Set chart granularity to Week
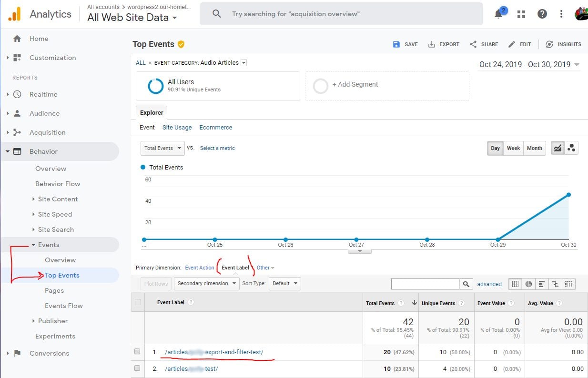 pos(513,148)
